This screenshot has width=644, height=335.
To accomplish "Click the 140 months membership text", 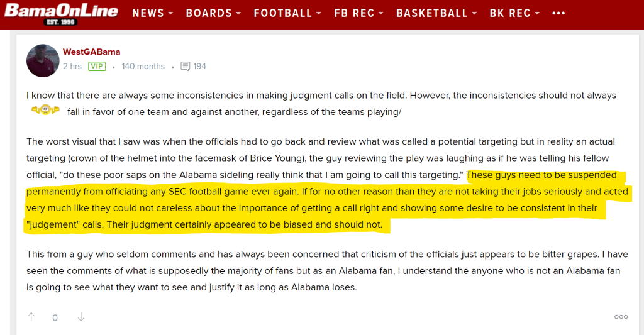I will pos(143,66).
